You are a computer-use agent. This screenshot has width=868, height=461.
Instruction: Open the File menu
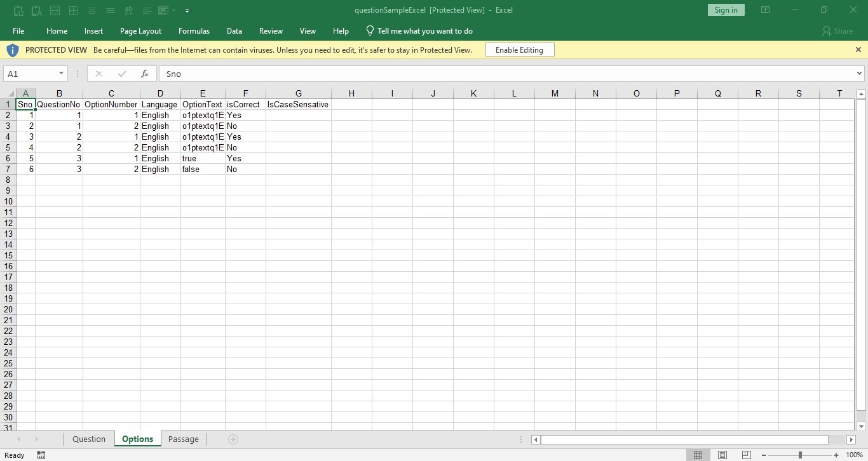(x=18, y=30)
